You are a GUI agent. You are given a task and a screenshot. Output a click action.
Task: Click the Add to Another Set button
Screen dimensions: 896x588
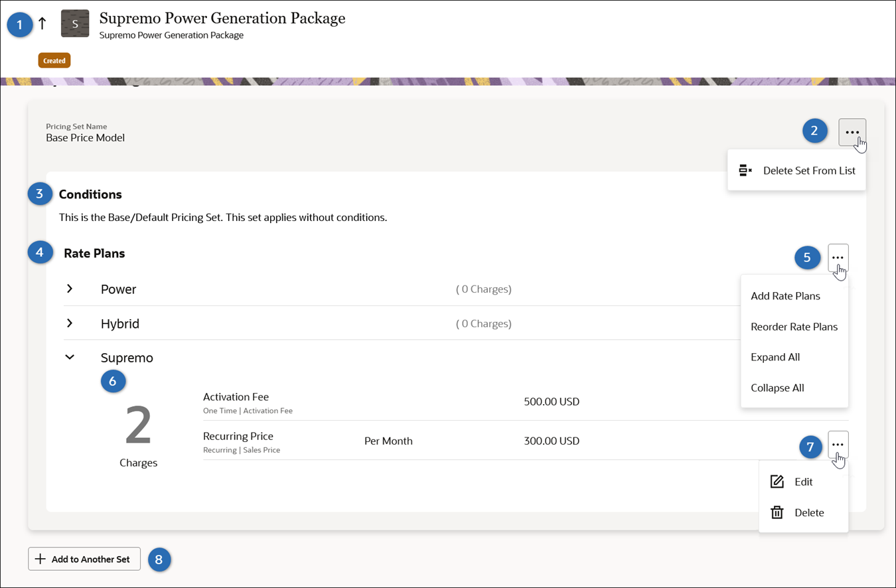pos(84,558)
